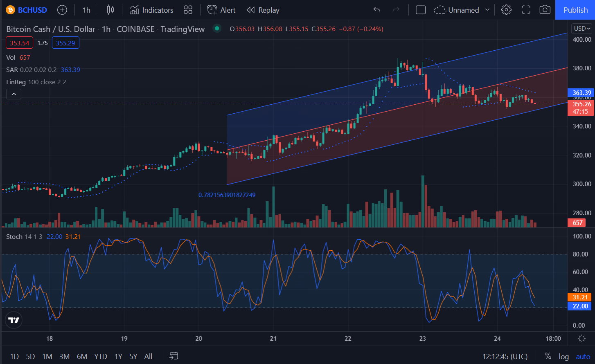Set date range to 3M

pyautogui.click(x=64, y=357)
